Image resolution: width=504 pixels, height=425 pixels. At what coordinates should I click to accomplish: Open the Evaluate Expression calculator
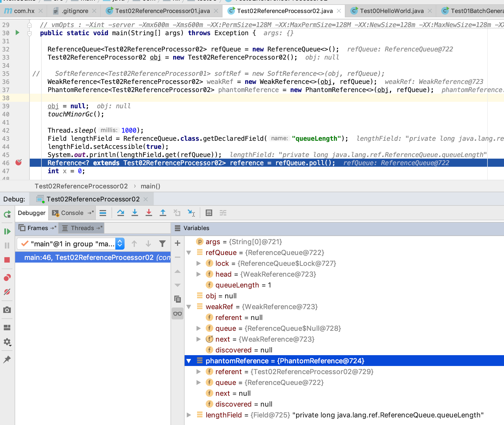tap(209, 213)
